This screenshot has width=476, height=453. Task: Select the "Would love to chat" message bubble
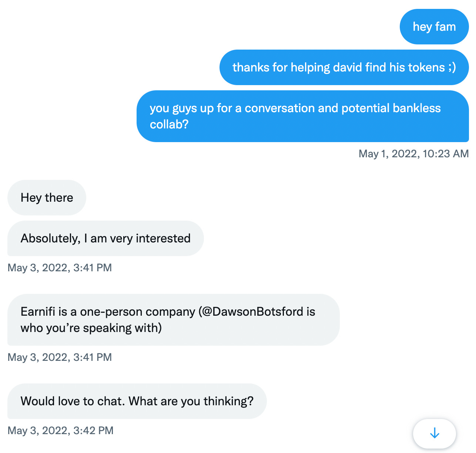click(x=137, y=401)
